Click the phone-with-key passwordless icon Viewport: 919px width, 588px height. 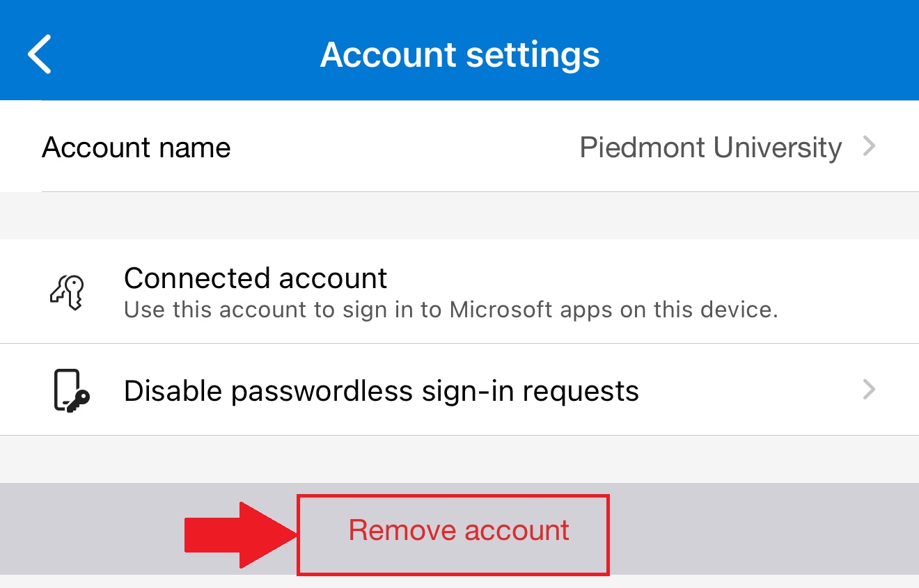72,390
